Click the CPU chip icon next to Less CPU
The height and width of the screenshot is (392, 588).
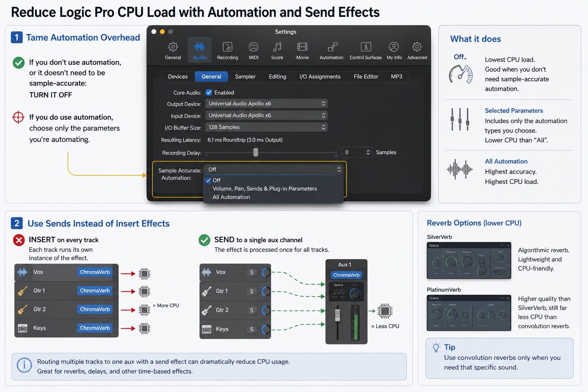point(385,311)
